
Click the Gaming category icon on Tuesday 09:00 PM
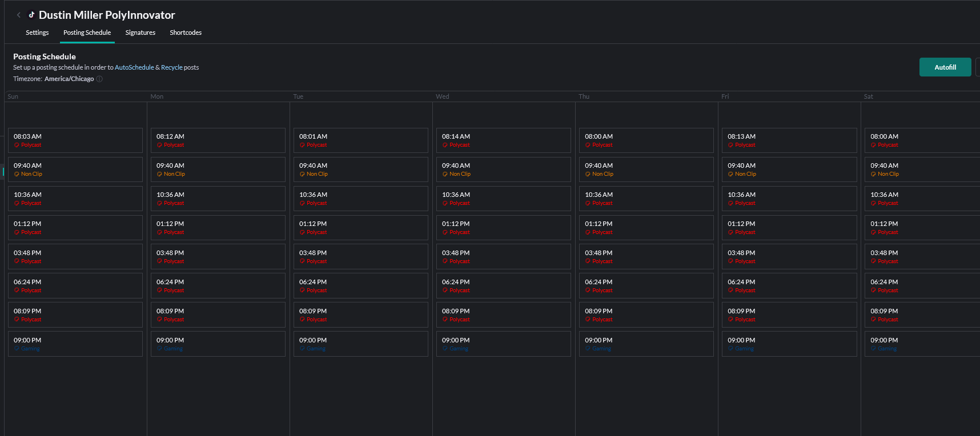tap(302, 349)
